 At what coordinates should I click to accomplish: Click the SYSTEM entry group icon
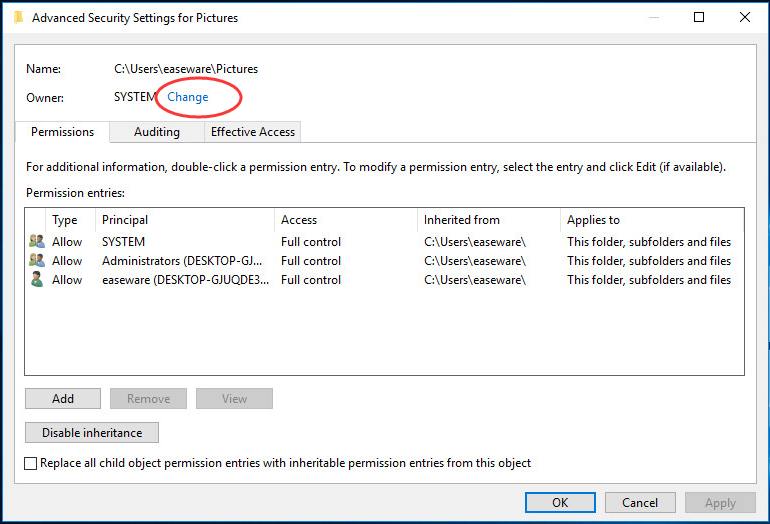click(37, 242)
